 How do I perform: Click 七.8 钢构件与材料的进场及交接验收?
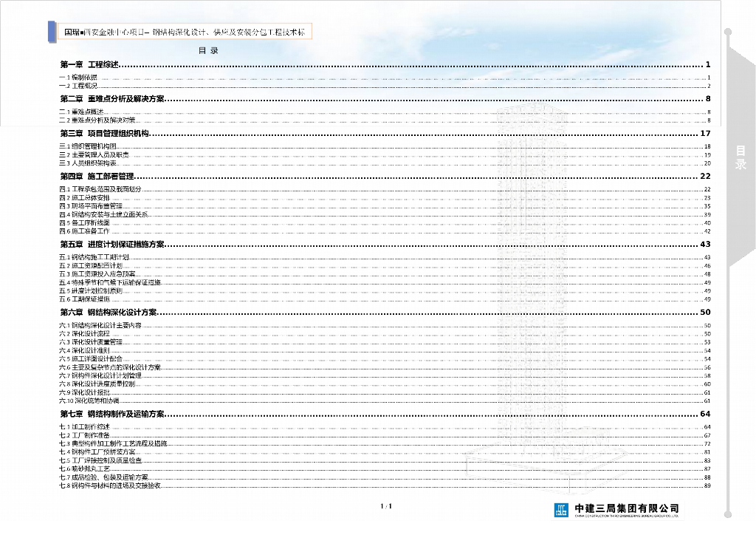(x=385, y=485)
